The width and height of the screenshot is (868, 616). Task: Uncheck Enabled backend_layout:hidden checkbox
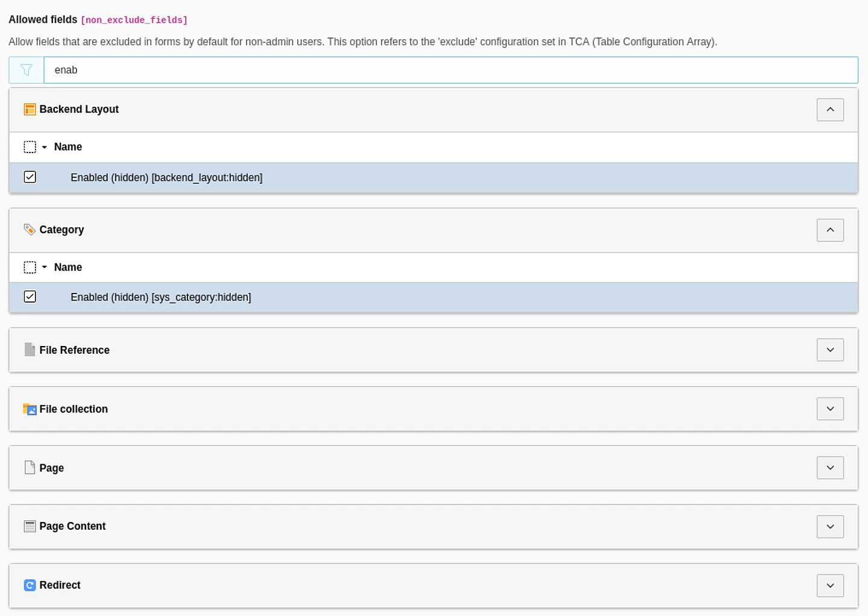pos(30,177)
